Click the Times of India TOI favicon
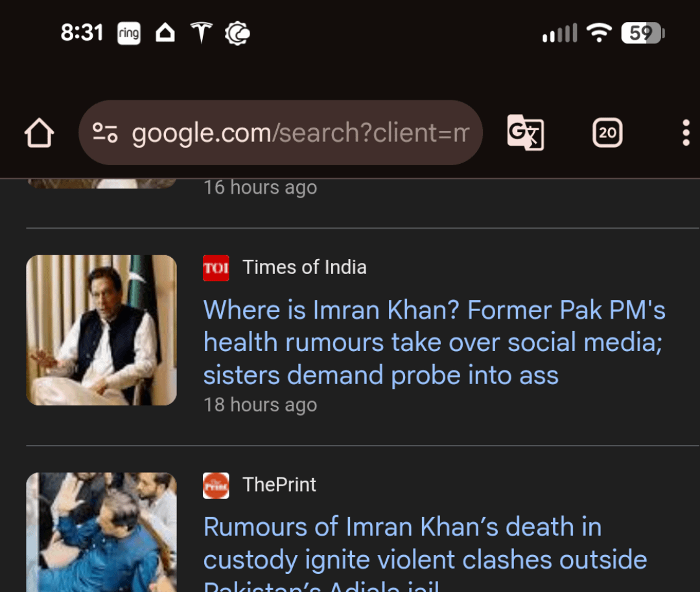 point(216,268)
